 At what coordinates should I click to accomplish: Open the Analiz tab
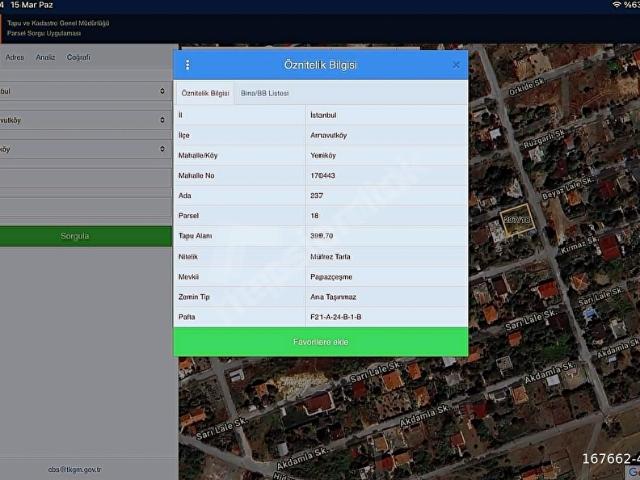pos(45,57)
